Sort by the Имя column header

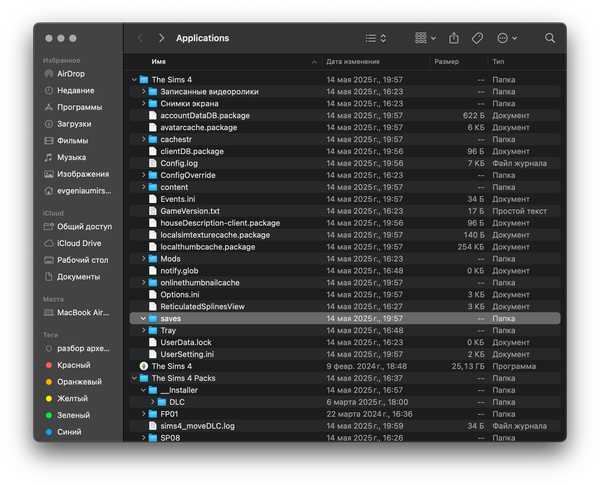click(158, 62)
